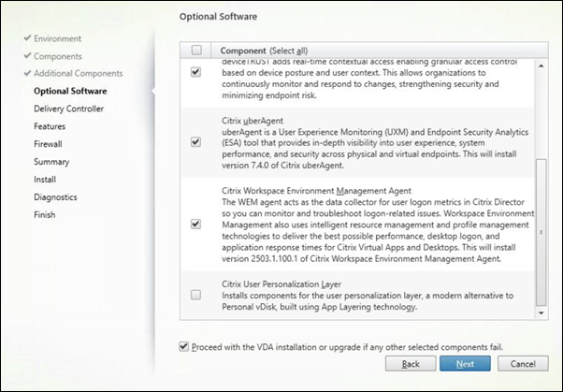Image resolution: width=563 pixels, height=392 pixels.
Task: Go to the Delivery Controller step
Action: pos(68,109)
